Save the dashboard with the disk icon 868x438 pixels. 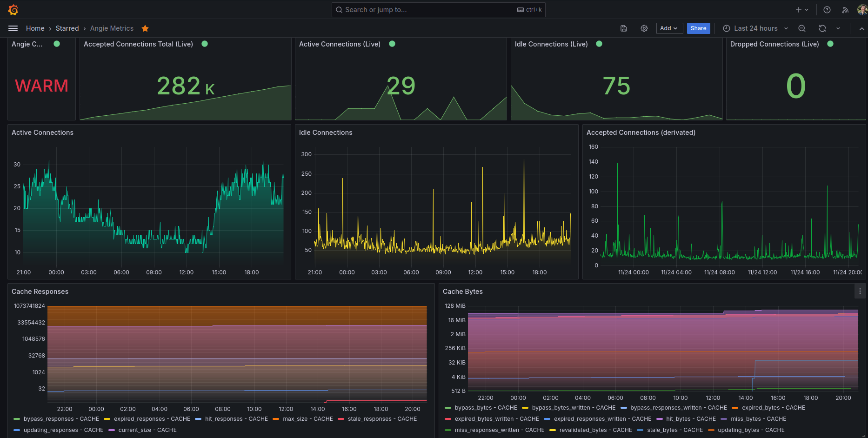coord(624,28)
